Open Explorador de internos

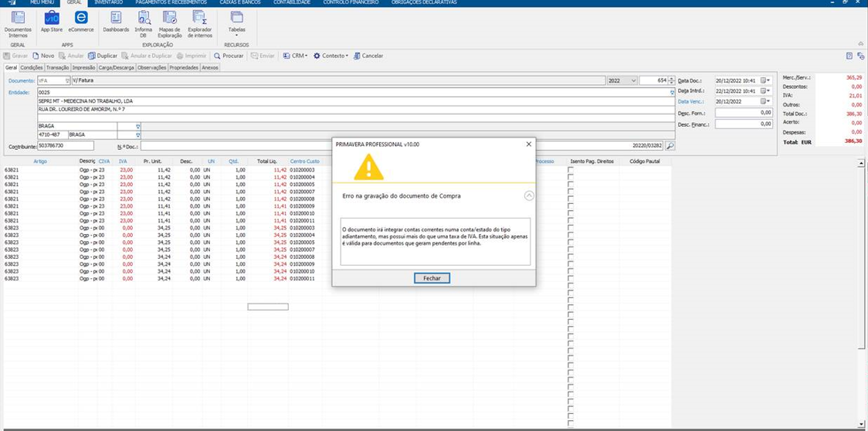click(x=199, y=22)
